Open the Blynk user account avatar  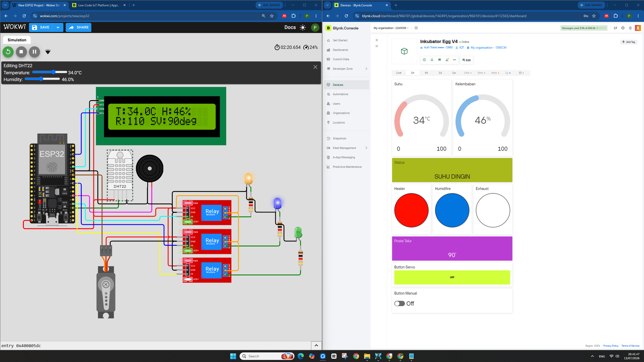638,28
